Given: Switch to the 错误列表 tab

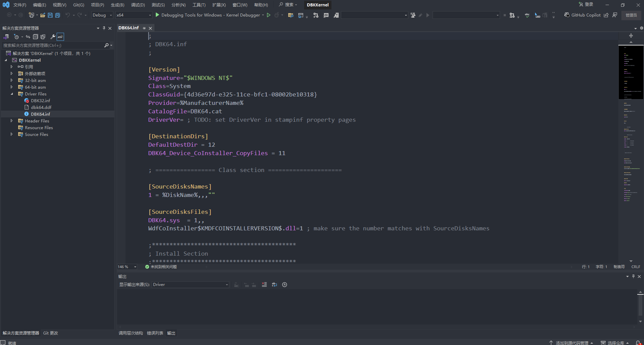Looking at the screenshot, I should coord(155,333).
